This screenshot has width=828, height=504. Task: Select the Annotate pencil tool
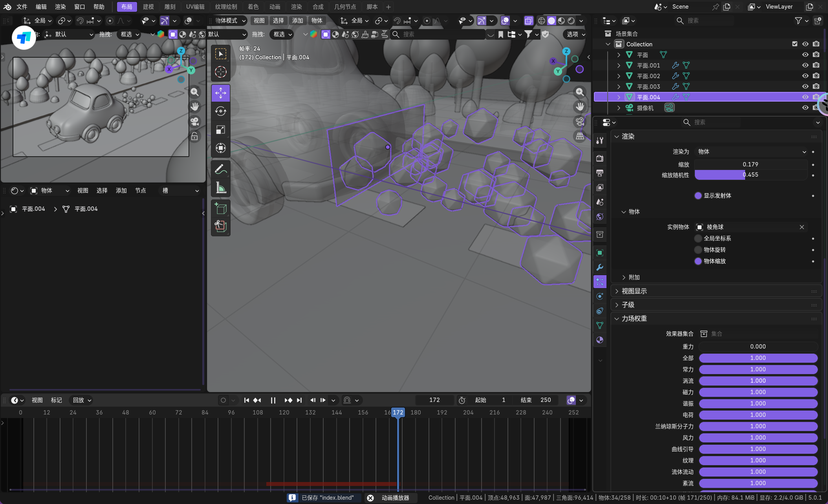[220, 170]
